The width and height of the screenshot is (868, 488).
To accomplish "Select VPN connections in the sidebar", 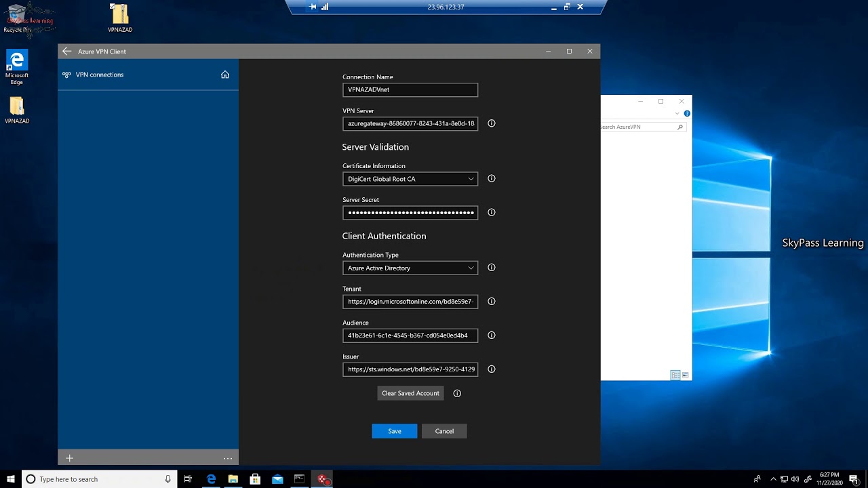I will tap(99, 75).
